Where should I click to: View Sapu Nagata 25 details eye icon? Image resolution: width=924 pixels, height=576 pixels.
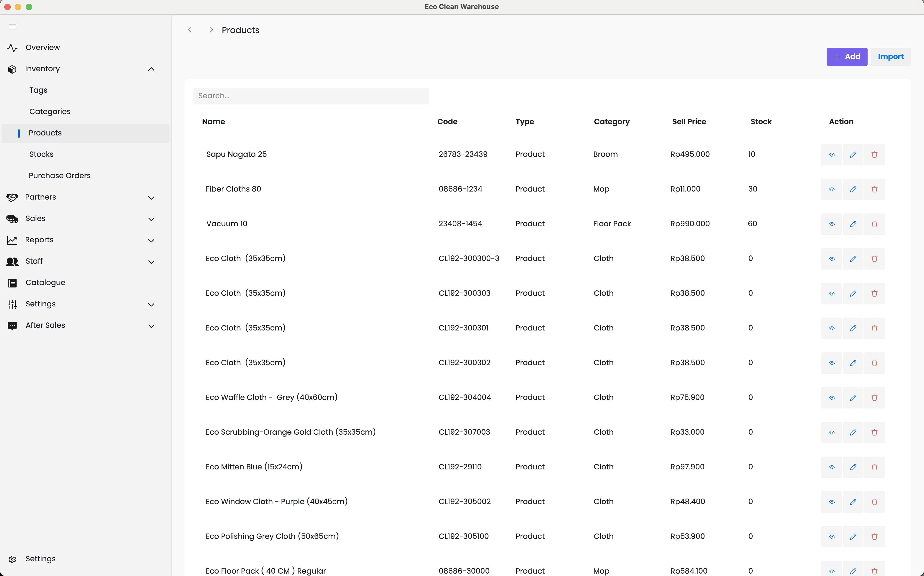click(832, 154)
